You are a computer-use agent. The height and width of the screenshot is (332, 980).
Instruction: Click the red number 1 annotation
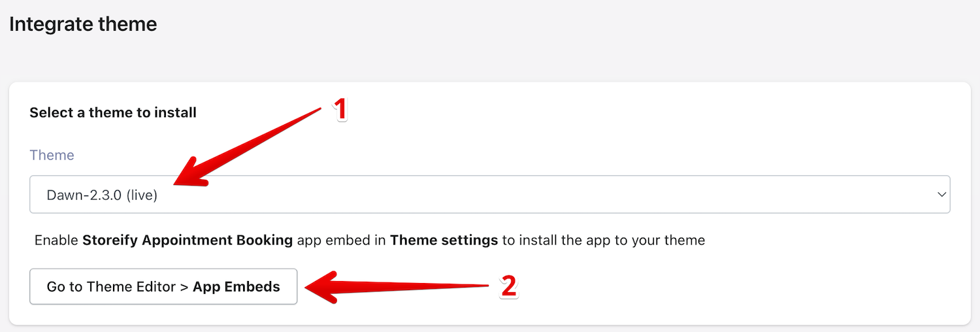click(340, 109)
